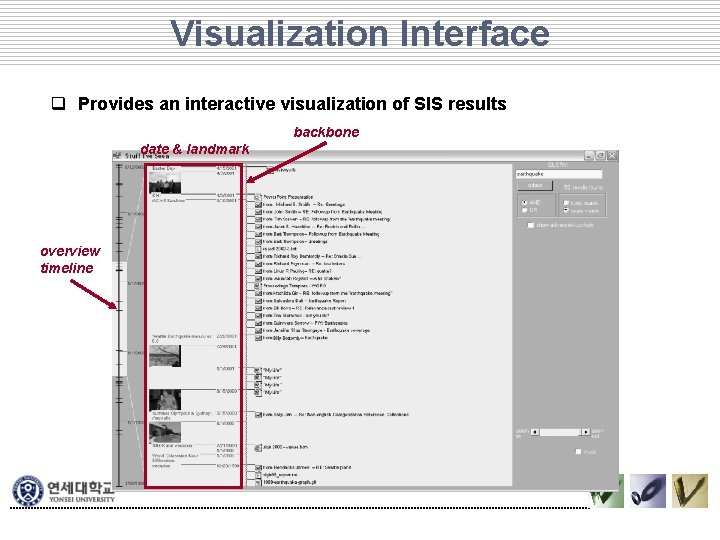Open the portrait landmark photo above Summer Olympics
The height and width of the screenshot is (540, 720).
(x=165, y=400)
